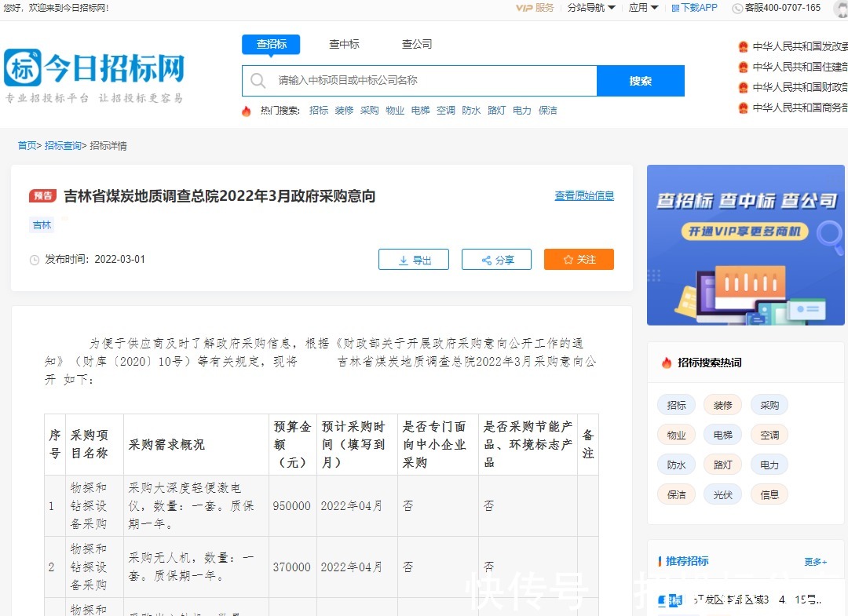This screenshot has height=616, width=848.
Task: Open 查看原始信息 link
Action: (x=584, y=195)
